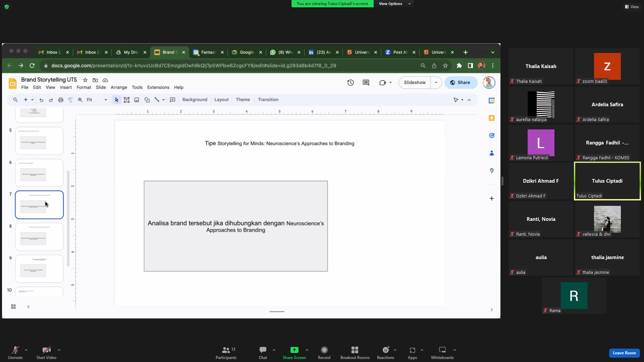Viewport: 644px width, 362px height.
Task: Click the zoom tool icon
Action: tap(80, 100)
